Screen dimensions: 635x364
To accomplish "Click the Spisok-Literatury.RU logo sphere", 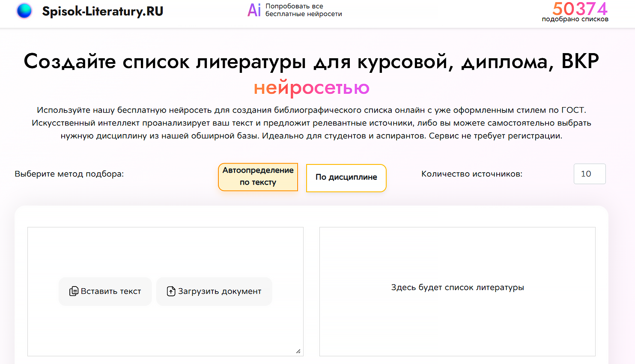I will [24, 11].
